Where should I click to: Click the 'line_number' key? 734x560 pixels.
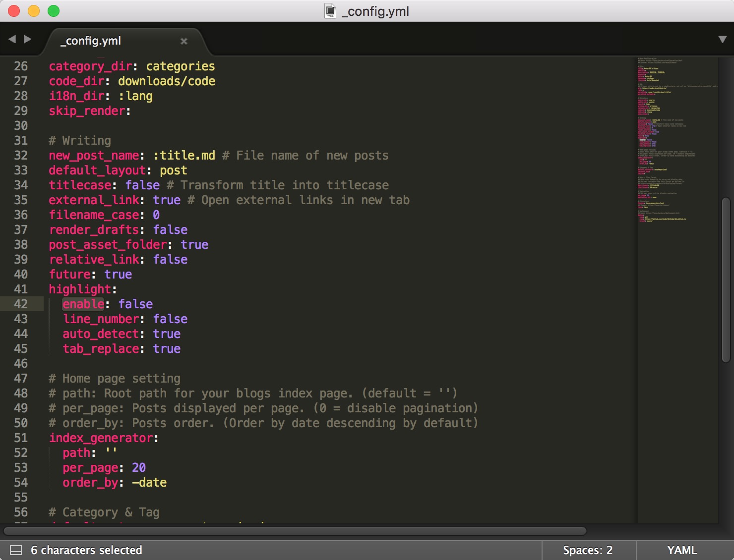(x=101, y=319)
